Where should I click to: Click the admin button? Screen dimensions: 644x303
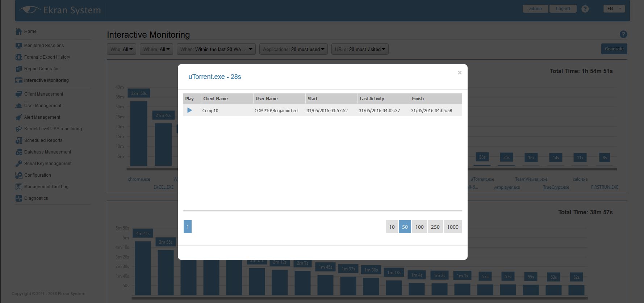pyautogui.click(x=535, y=9)
